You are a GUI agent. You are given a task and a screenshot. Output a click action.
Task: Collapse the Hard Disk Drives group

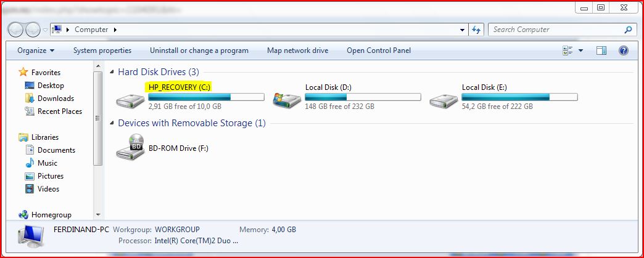[x=112, y=72]
